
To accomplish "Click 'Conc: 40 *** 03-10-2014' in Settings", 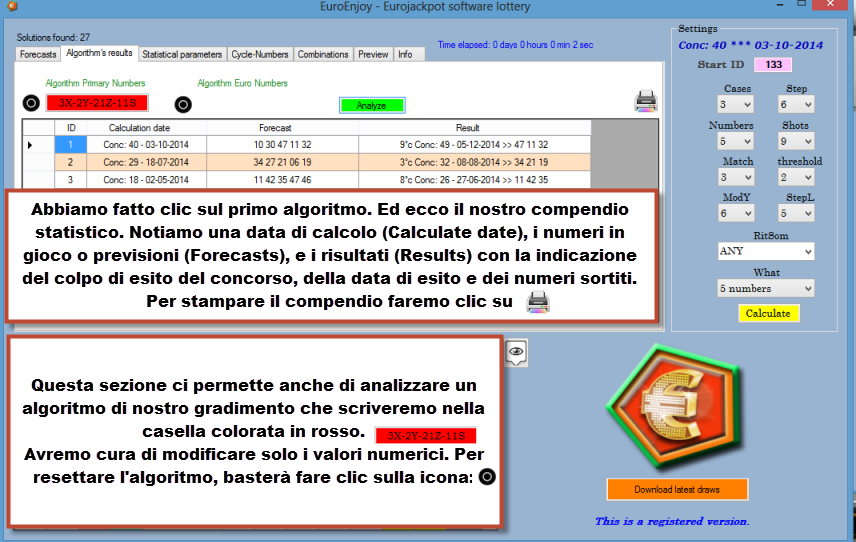I will (751, 45).
